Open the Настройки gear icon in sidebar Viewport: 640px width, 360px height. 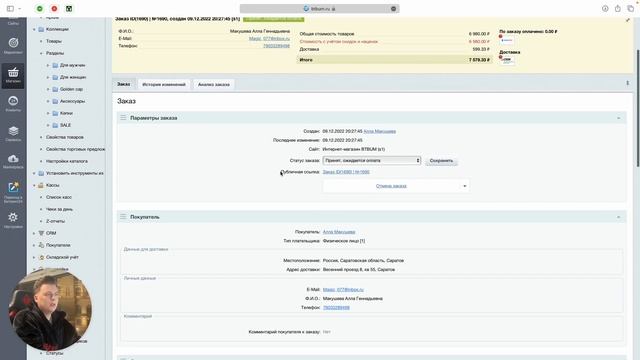(x=13, y=220)
